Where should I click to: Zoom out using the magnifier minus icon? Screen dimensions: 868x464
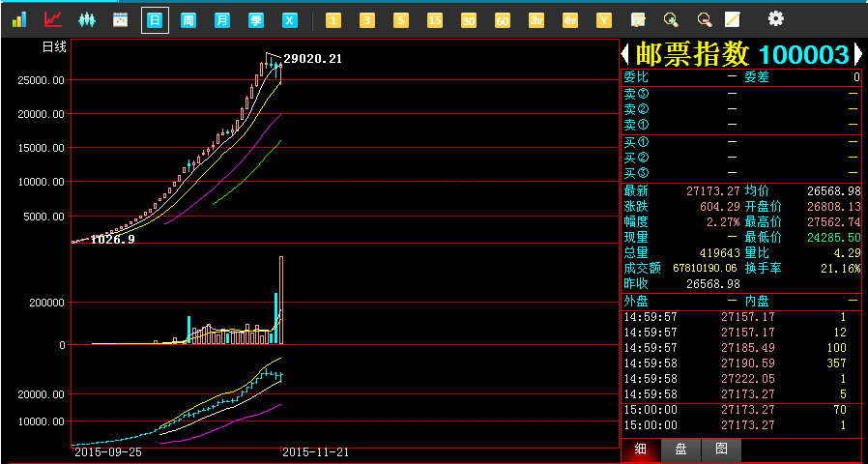[704, 19]
